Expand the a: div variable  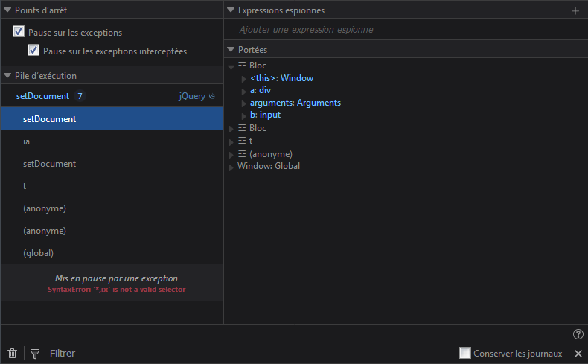point(243,92)
